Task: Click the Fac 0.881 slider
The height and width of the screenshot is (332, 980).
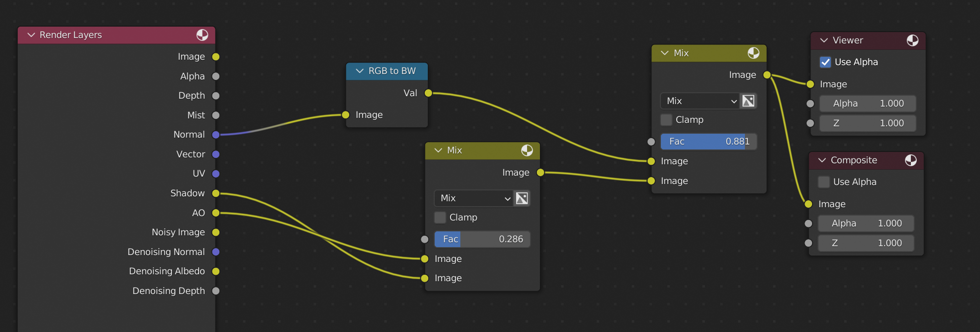Action: point(708,142)
